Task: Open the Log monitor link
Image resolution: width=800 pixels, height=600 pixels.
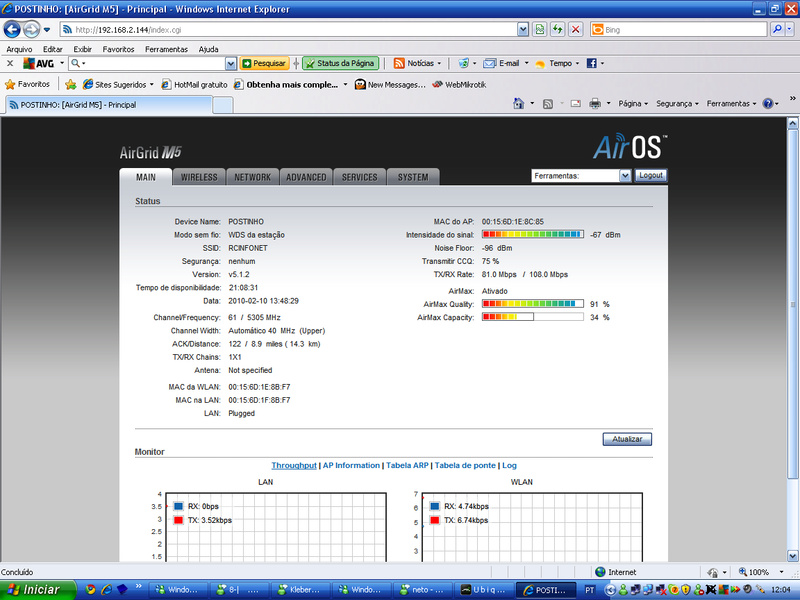Action: point(509,465)
